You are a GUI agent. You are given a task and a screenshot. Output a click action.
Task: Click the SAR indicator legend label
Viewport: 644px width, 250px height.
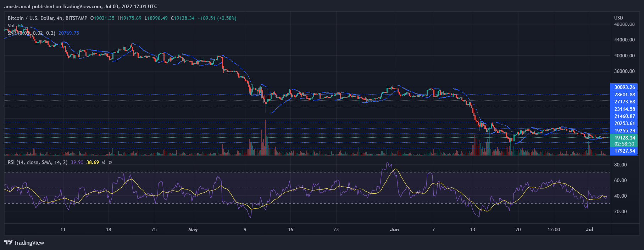(x=12, y=33)
